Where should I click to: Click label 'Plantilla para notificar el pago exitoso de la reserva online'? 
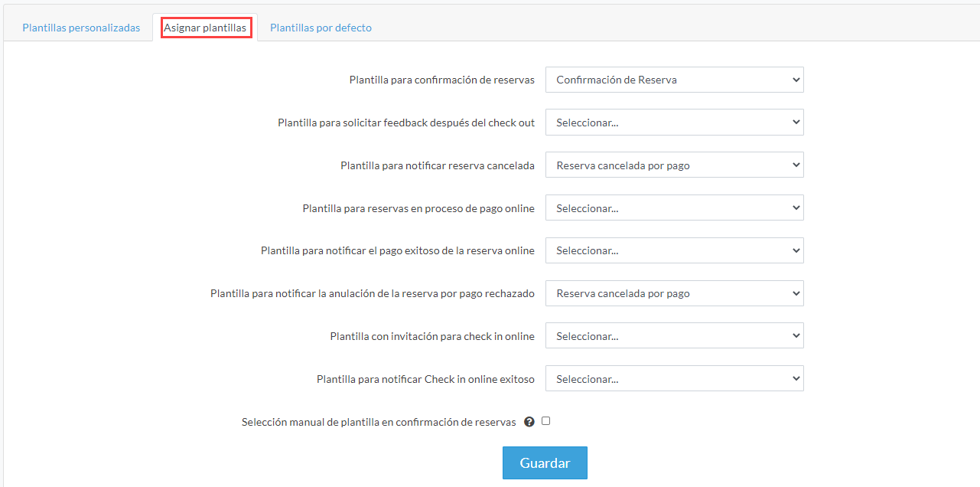click(398, 250)
